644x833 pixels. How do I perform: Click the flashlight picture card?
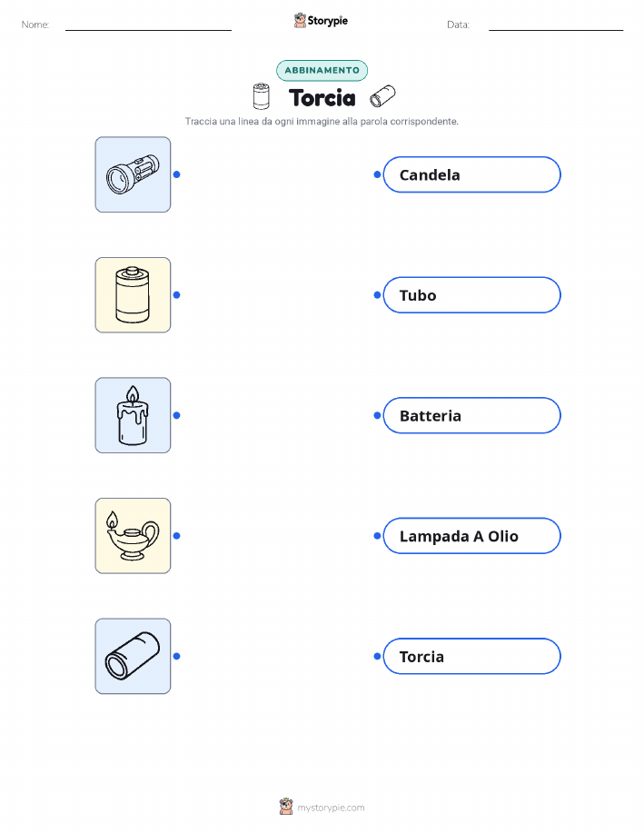[x=133, y=174]
